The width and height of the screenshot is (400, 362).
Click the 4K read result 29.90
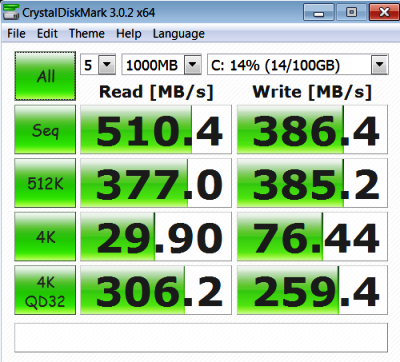pyautogui.click(x=156, y=236)
